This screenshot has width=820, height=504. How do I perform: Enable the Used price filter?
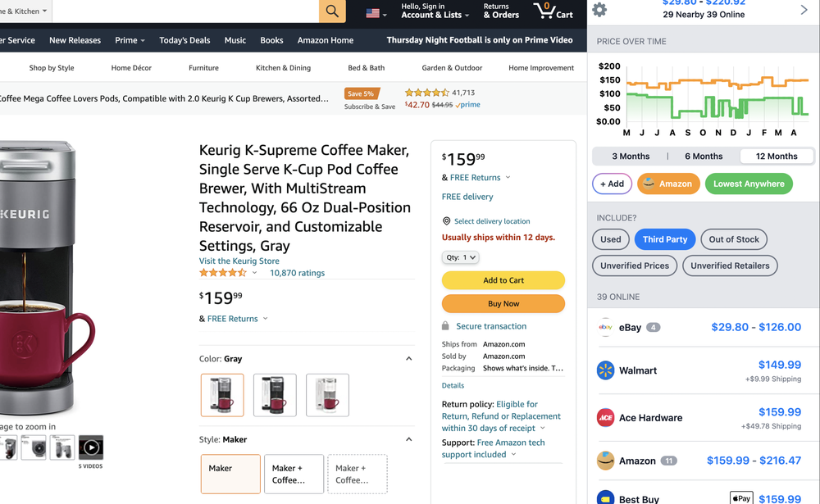[610, 239]
